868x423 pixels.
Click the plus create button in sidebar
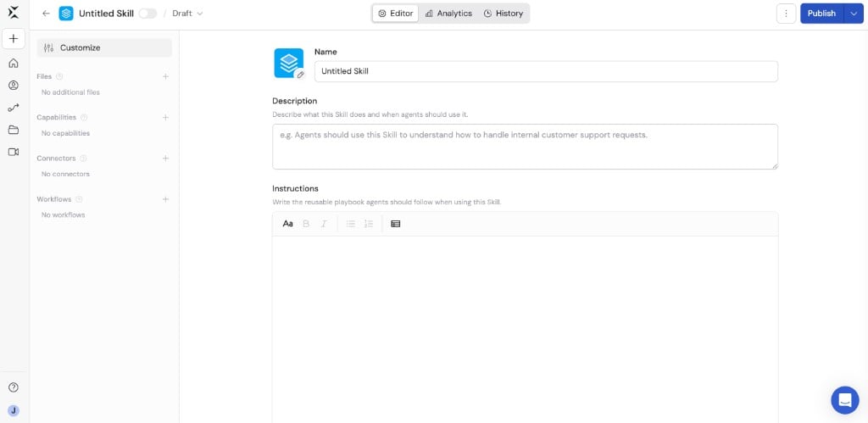tap(14, 39)
